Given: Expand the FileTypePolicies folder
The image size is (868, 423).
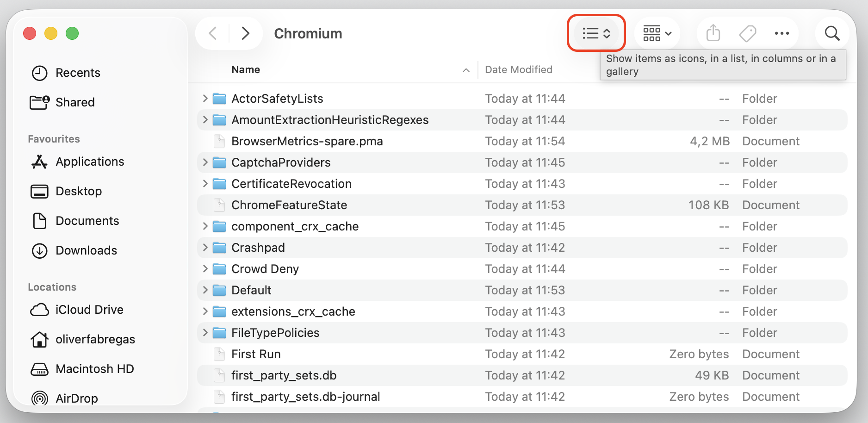Looking at the screenshot, I should 205,333.
